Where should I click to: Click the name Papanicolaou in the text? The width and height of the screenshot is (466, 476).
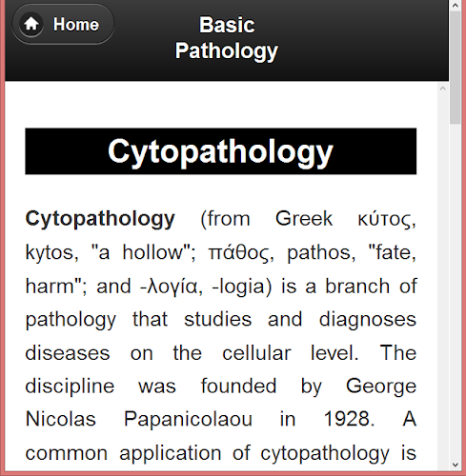[188, 419]
